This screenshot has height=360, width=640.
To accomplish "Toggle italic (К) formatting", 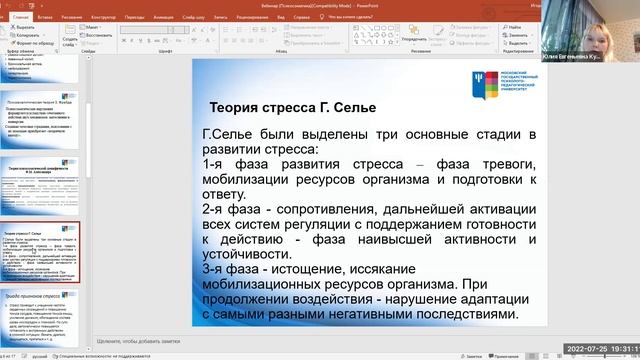I will coord(132,41).
